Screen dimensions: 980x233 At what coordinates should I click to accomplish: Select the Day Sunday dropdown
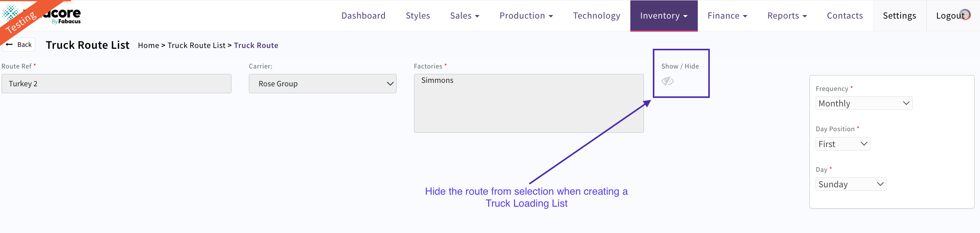tap(851, 184)
